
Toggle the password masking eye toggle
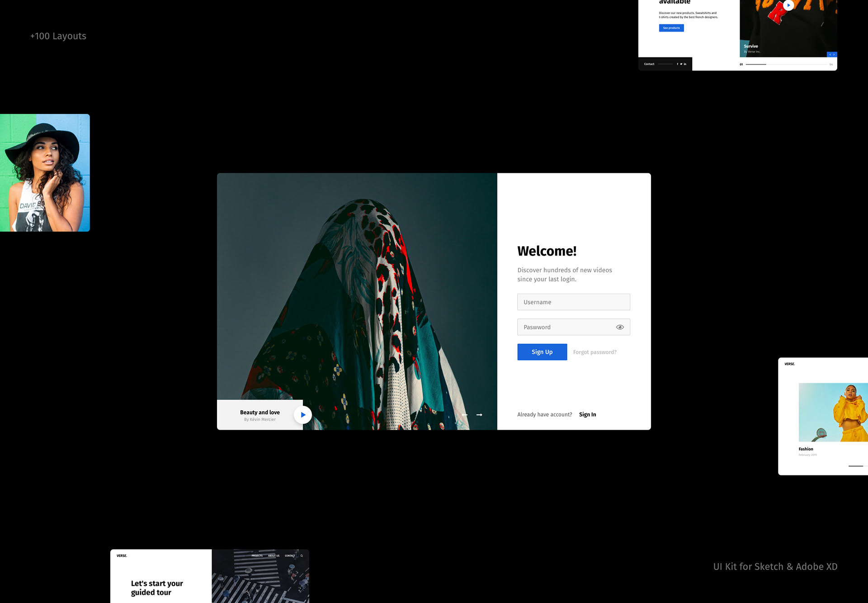click(x=619, y=327)
